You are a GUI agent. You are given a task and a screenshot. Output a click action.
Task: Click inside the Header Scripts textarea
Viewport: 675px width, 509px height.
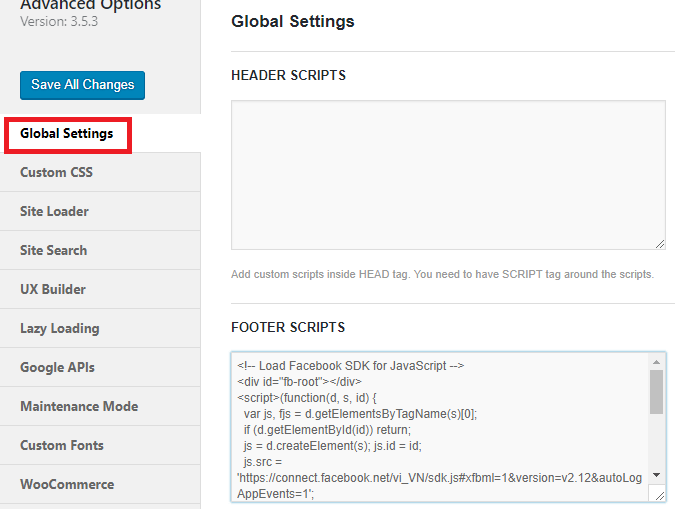(448, 175)
